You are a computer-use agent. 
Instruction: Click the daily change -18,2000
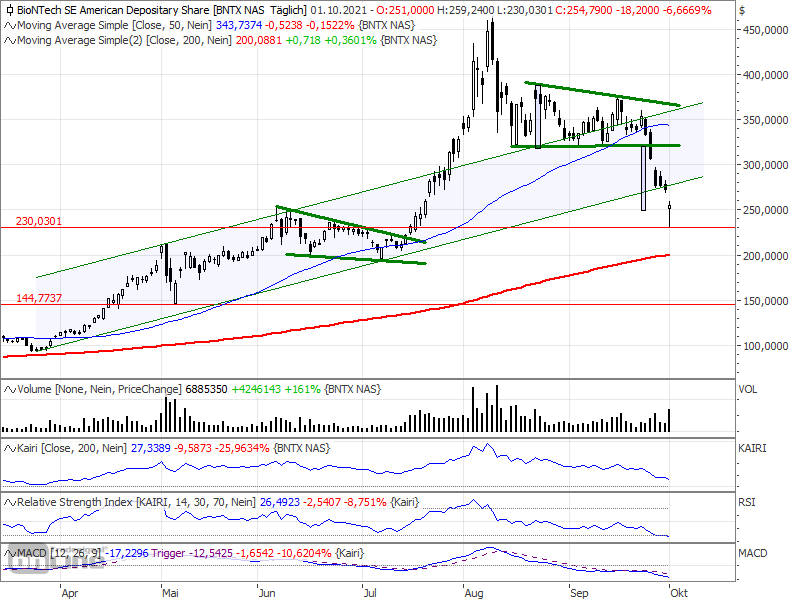click(637, 10)
